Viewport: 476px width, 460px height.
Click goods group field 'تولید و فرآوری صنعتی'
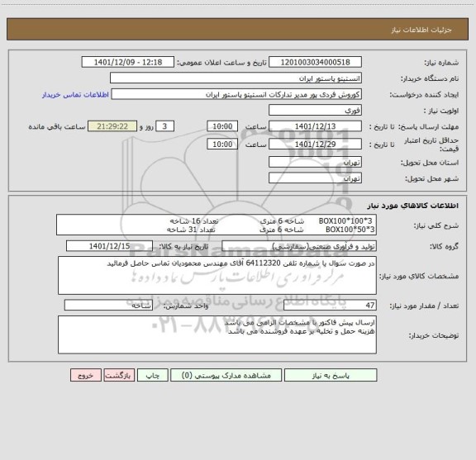click(x=299, y=246)
